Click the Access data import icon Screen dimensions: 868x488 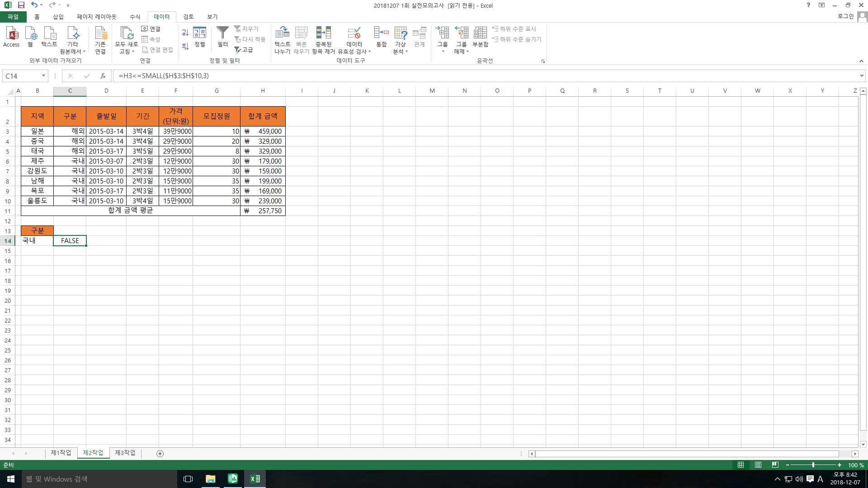(11, 36)
